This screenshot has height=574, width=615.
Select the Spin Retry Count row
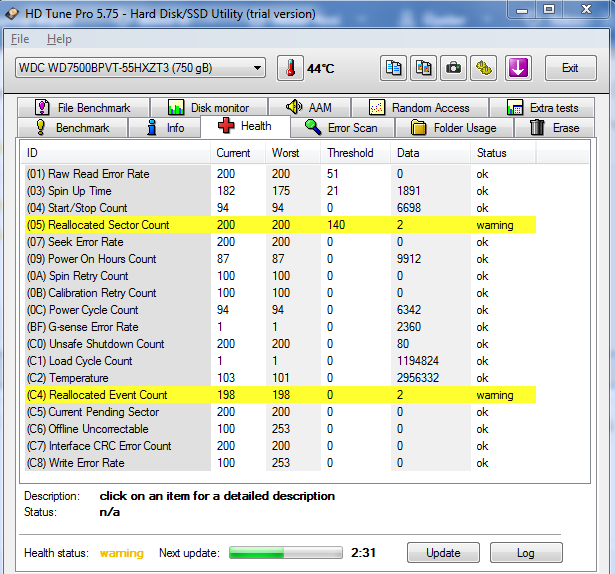(x=280, y=276)
